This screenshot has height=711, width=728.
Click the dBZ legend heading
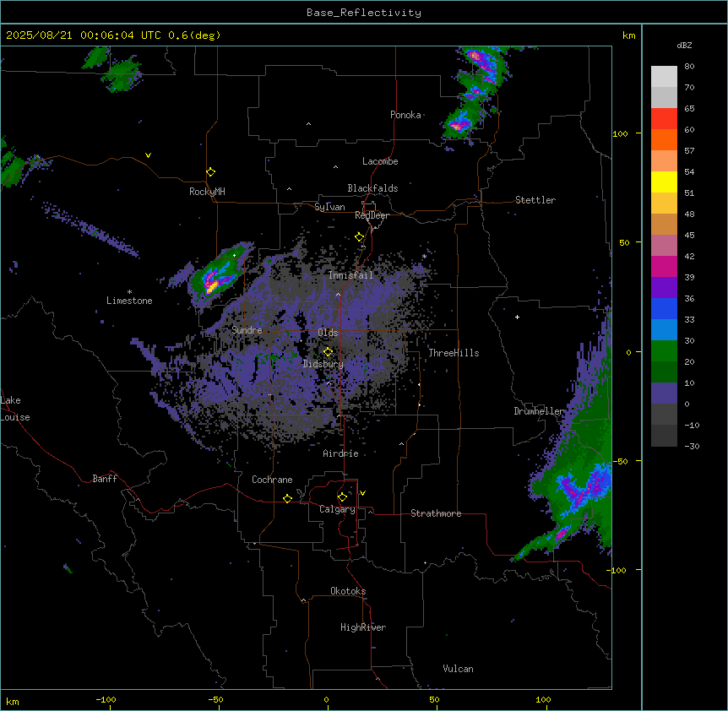pos(684,46)
